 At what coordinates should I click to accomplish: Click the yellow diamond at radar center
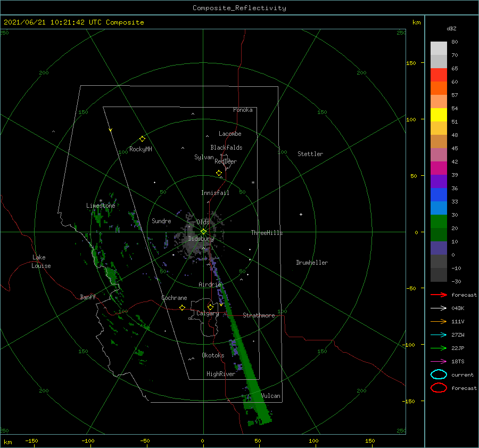203,232
